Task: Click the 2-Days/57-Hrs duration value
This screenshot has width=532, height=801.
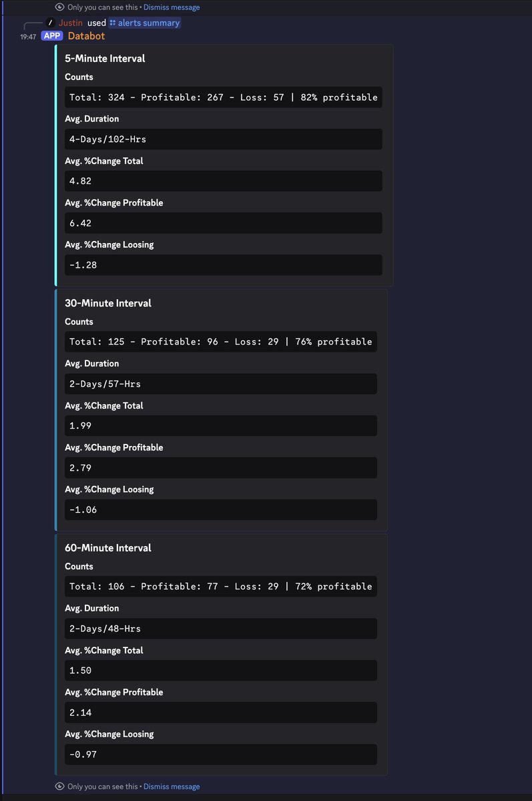Action: pos(221,384)
